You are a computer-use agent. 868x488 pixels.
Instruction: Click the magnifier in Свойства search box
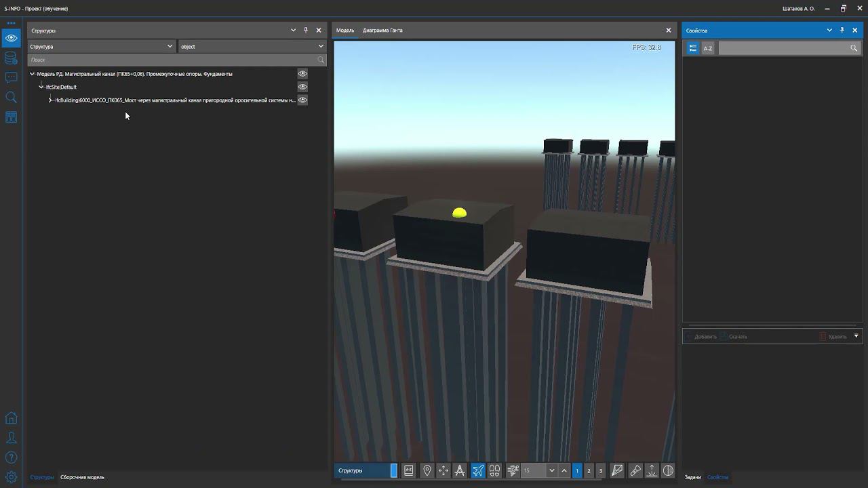click(854, 48)
